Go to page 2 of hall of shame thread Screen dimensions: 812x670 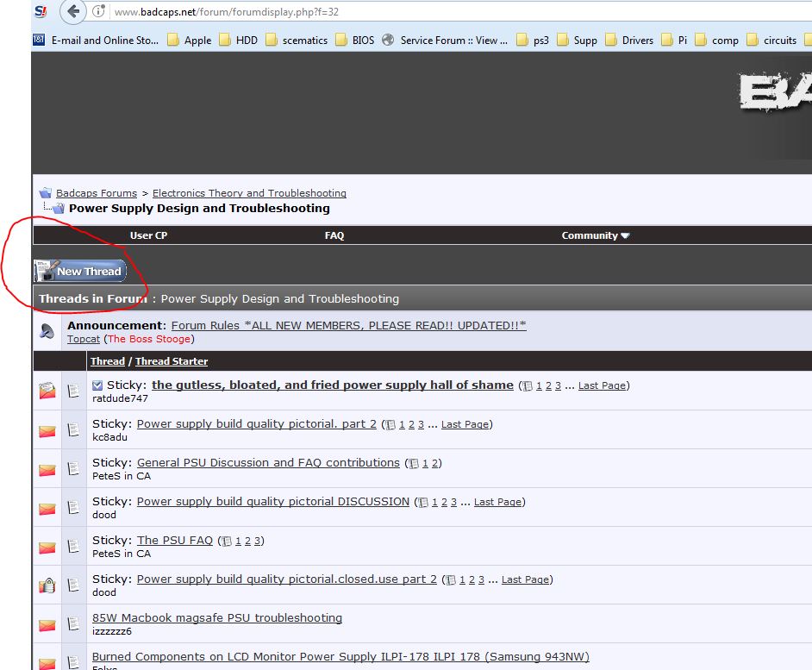pos(548,385)
